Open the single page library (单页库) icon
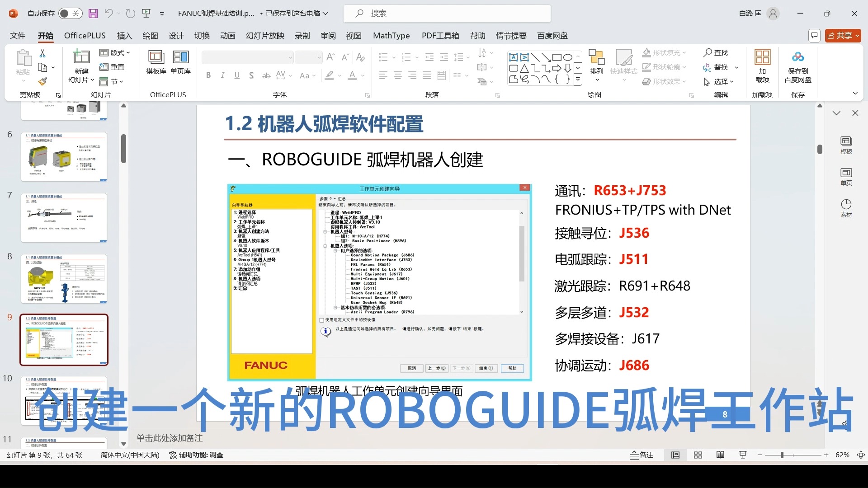This screenshot has width=868, height=488. 180,57
